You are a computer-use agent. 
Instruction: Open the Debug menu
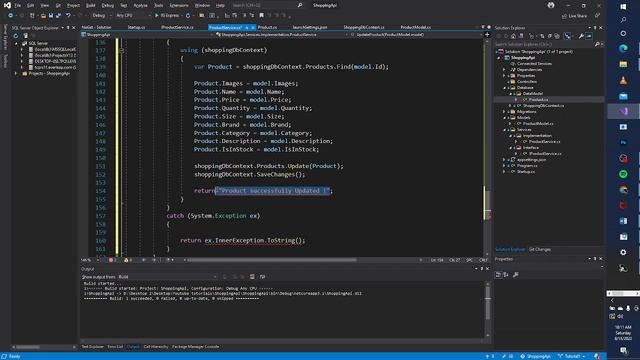[x=108, y=5]
